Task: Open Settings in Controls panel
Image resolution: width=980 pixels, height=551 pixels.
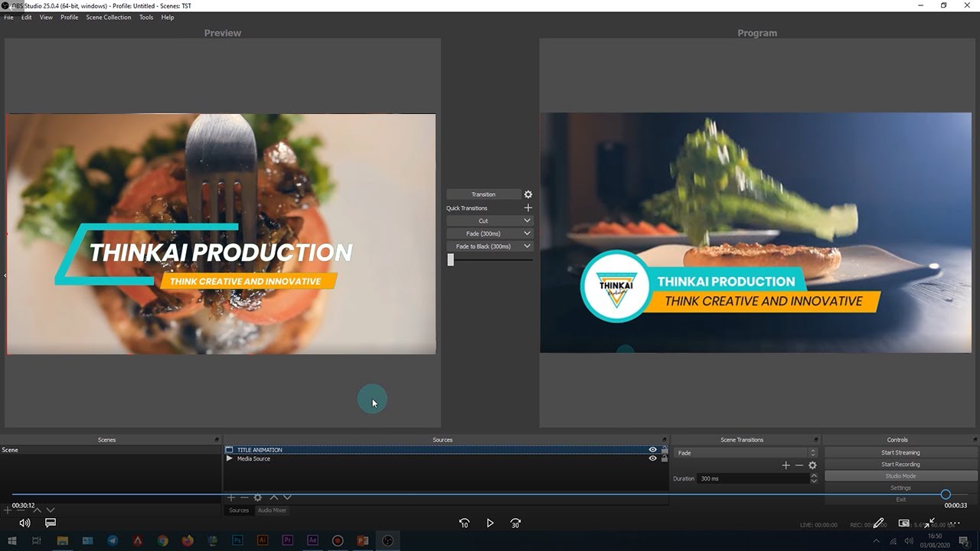Action: click(900, 487)
